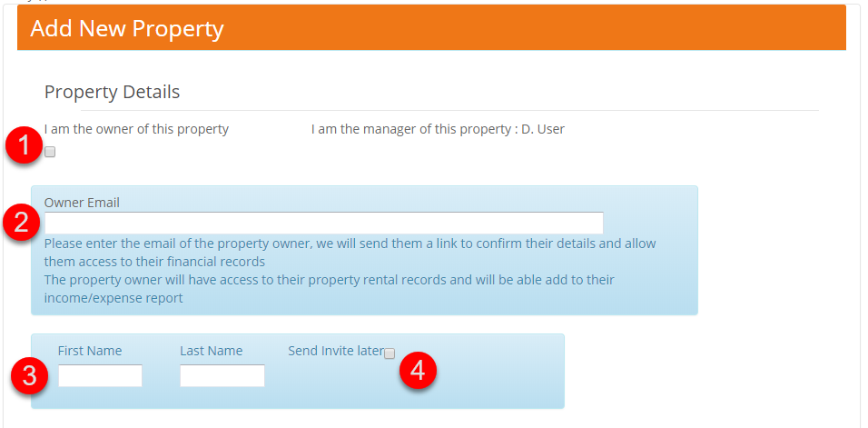The image size is (868, 428).
Task: Click the First Name label
Action: click(x=90, y=351)
